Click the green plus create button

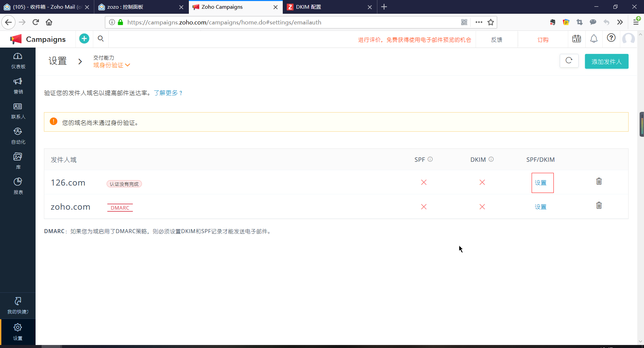84,39
